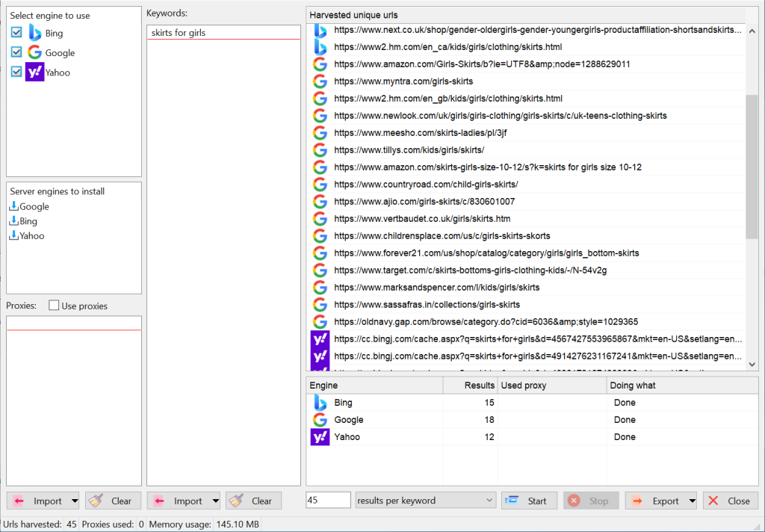Click Google icon beside the myntra.com URL

[320, 81]
